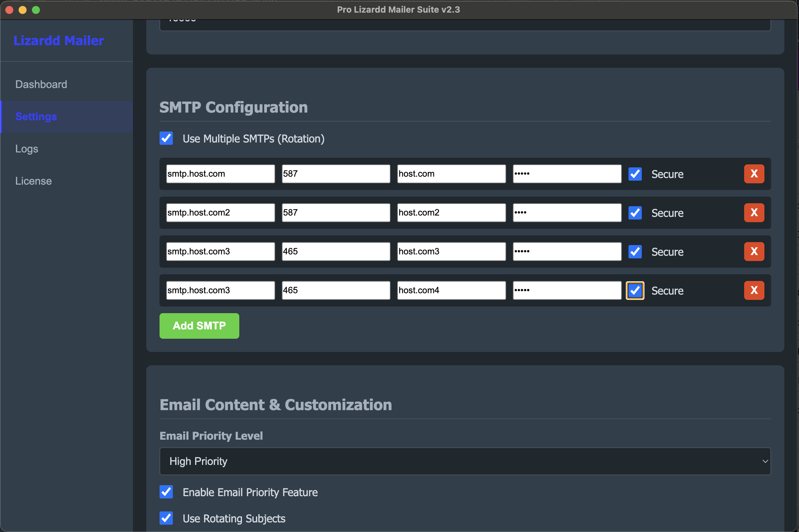Image resolution: width=799 pixels, height=532 pixels.
Task: Click the password field of the host.com2 row
Action: 567,213
